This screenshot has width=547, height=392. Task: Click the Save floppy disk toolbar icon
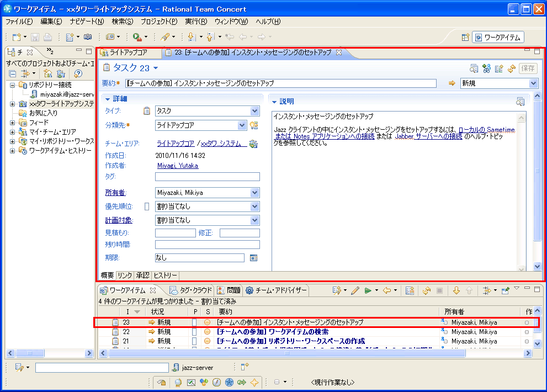click(35, 36)
